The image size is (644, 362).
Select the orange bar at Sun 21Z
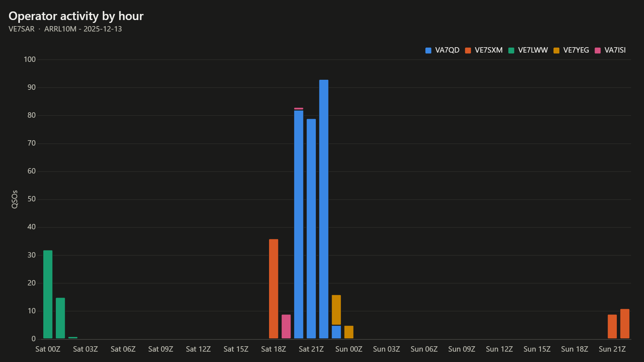point(612,327)
